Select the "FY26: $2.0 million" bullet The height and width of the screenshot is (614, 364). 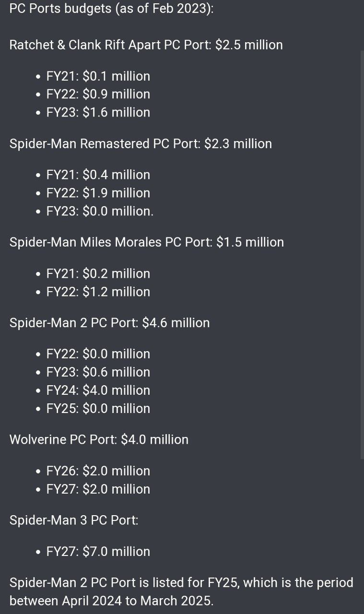(98, 471)
